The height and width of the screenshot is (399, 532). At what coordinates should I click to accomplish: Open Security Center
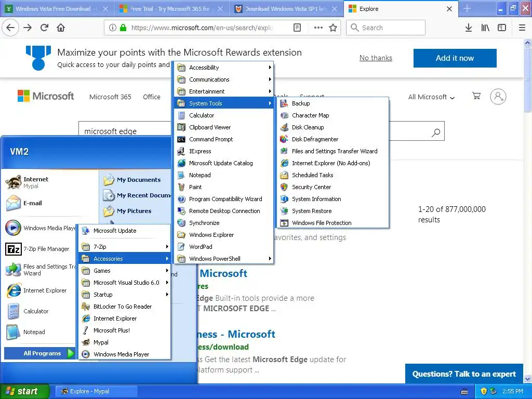coord(333,187)
